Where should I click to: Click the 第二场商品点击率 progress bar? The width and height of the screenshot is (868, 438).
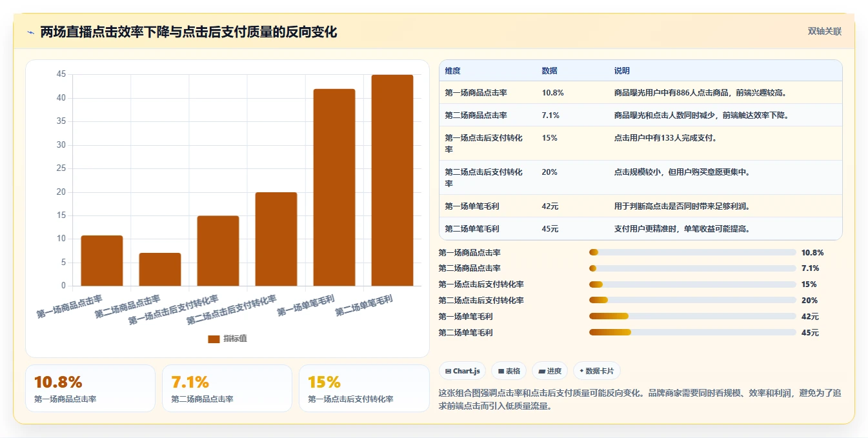[x=692, y=268]
